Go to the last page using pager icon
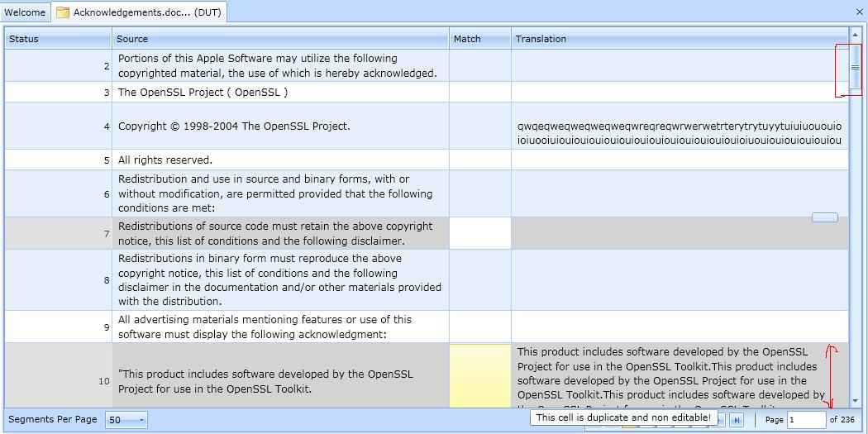This screenshot has width=868, height=434. coord(737,420)
